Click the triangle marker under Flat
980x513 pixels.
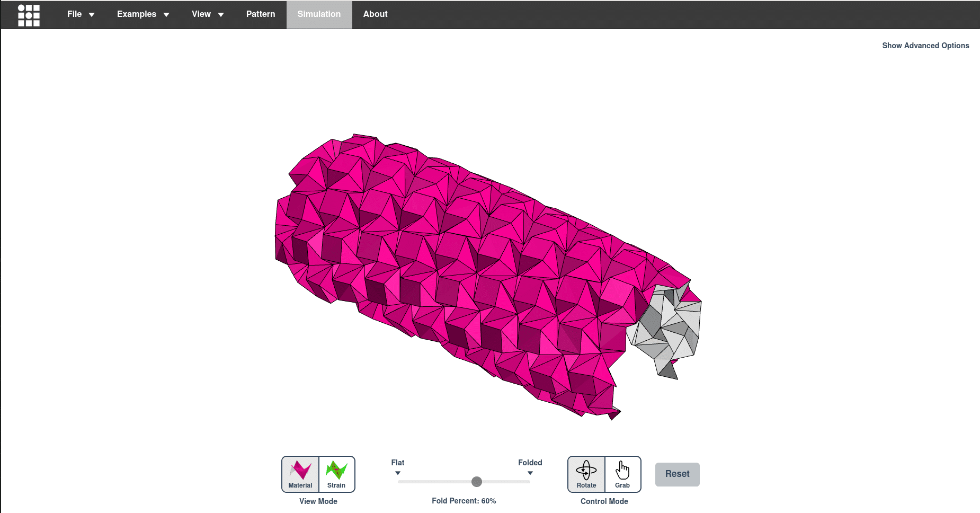398,473
